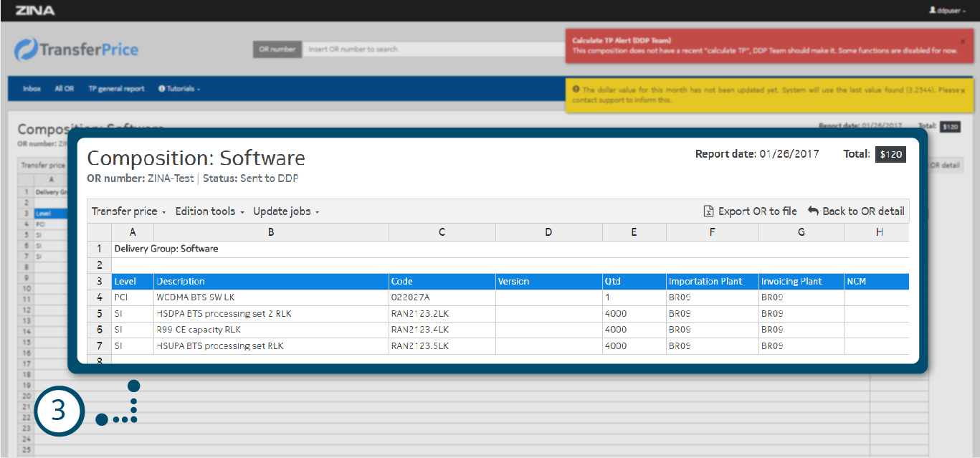The height and width of the screenshot is (458, 980).
Task: Click the Back to OR detail arrow icon
Action: click(813, 211)
